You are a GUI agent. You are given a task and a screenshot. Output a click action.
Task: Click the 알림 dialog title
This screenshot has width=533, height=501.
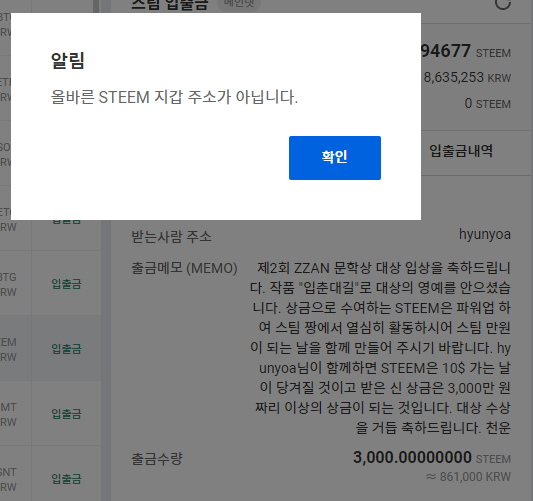point(68,61)
